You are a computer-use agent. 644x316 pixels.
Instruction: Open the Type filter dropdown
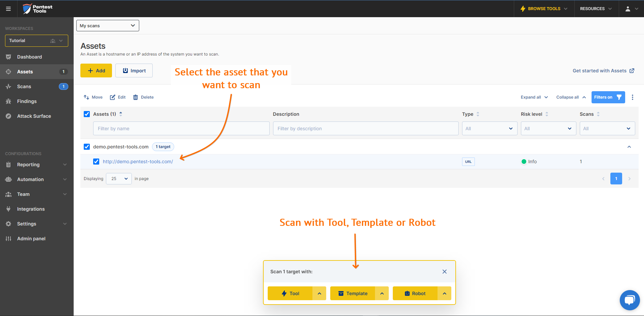pos(490,129)
